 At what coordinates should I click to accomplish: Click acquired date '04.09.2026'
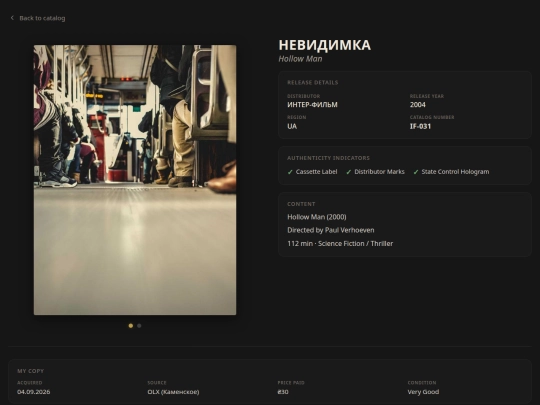pyautogui.click(x=33, y=392)
